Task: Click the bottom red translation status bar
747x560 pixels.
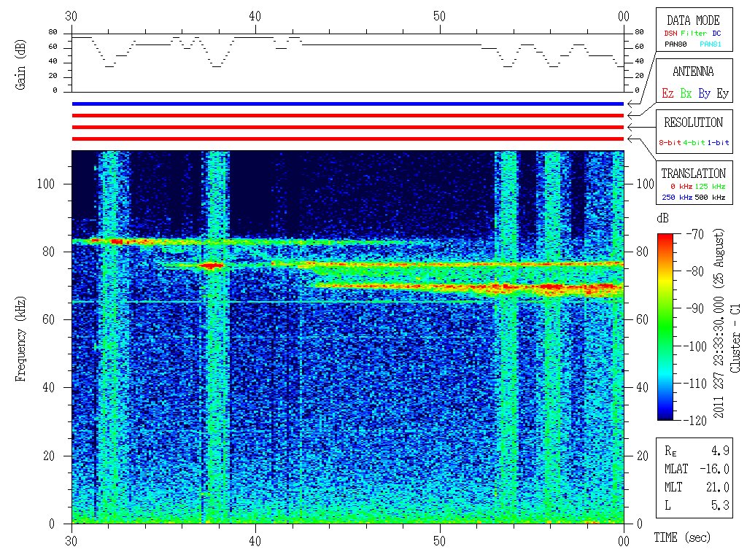Action: click(x=348, y=139)
